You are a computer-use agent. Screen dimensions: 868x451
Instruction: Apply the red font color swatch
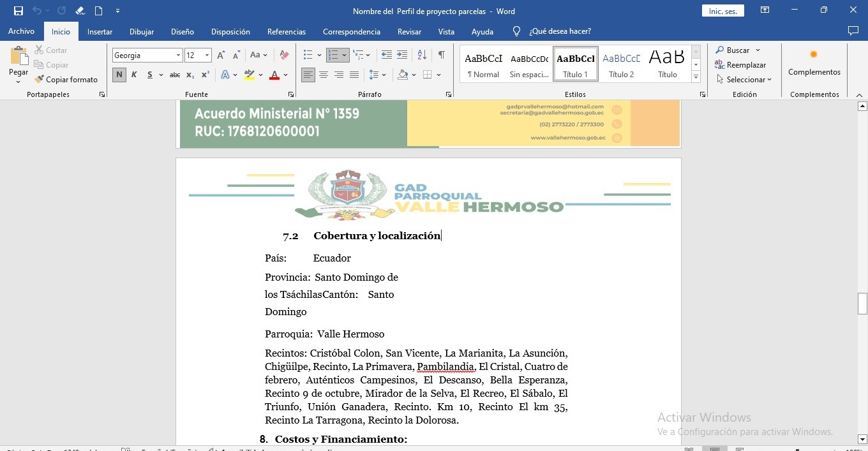pyautogui.click(x=274, y=75)
